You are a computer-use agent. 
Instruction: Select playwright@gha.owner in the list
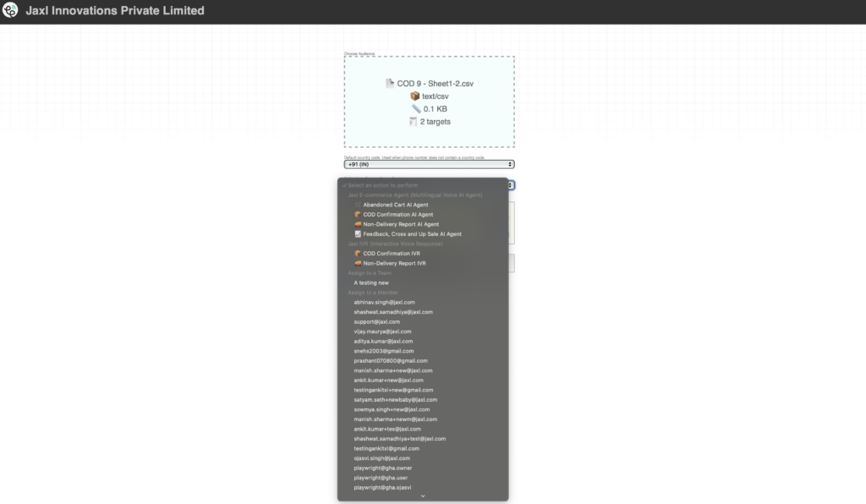(x=382, y=468)
